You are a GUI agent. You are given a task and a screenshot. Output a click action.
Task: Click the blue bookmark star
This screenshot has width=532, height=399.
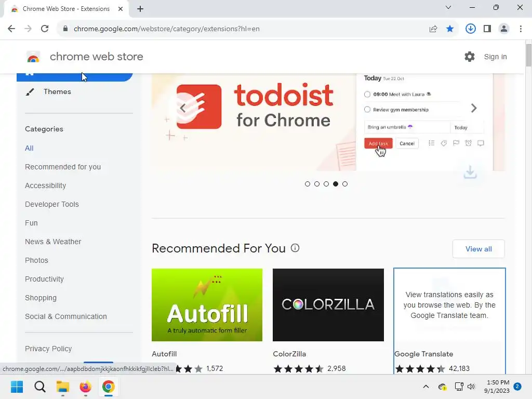coord(450,29)
